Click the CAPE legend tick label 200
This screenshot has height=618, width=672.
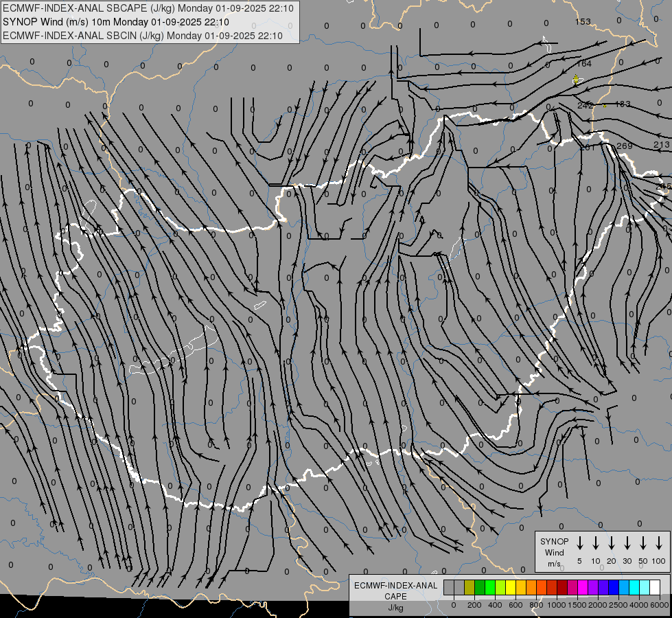point(474,605)
